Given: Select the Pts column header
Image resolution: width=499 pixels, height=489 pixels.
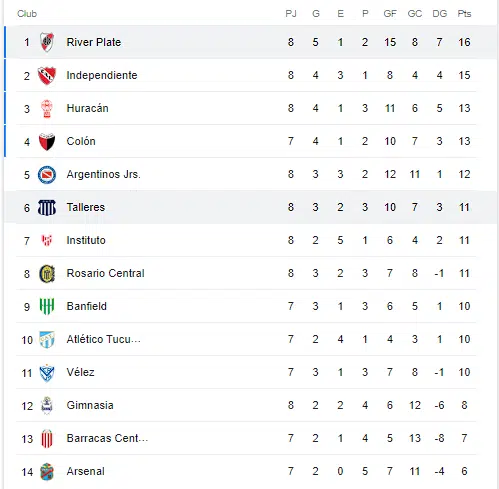Looking at the screenshot, I should pos(464,14).
